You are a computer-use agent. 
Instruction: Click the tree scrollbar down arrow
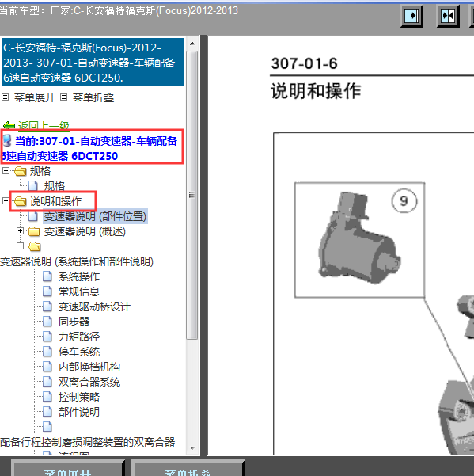point(192,447)
